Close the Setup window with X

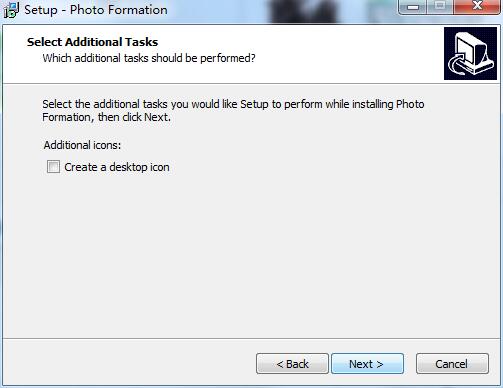[x=477, y=7]
